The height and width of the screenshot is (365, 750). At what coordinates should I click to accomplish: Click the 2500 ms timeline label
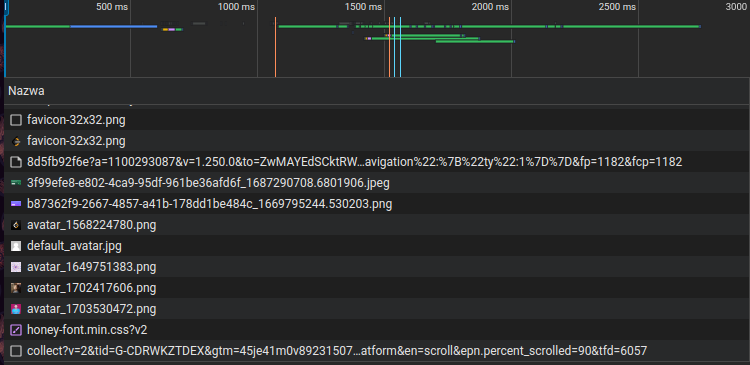[x=618, y=7]
